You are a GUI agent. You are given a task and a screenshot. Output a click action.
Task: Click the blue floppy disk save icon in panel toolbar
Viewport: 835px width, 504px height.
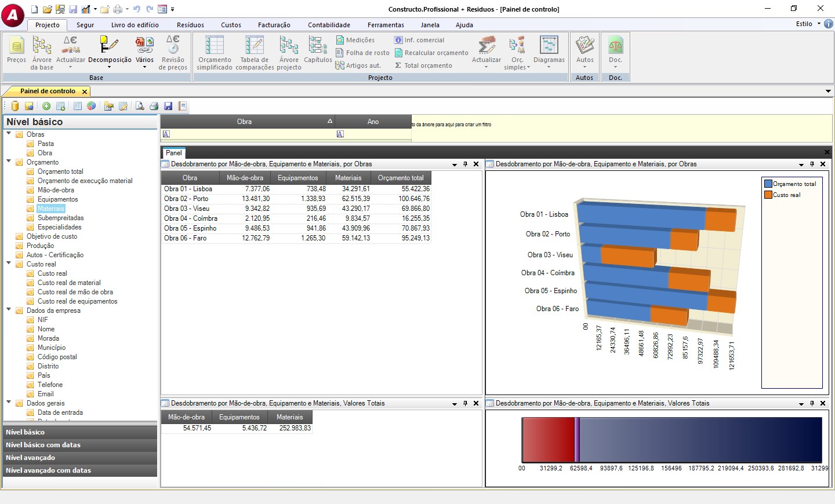click(x=168, y=106)
